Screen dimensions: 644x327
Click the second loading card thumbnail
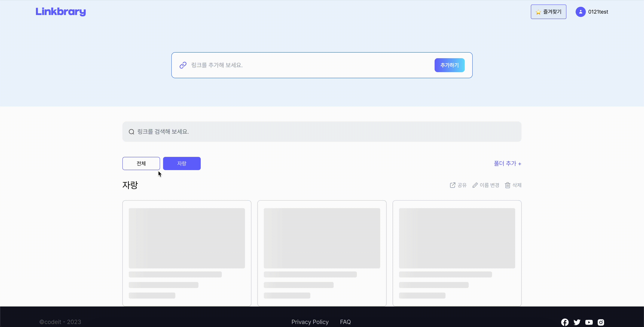tap(322, 238)
